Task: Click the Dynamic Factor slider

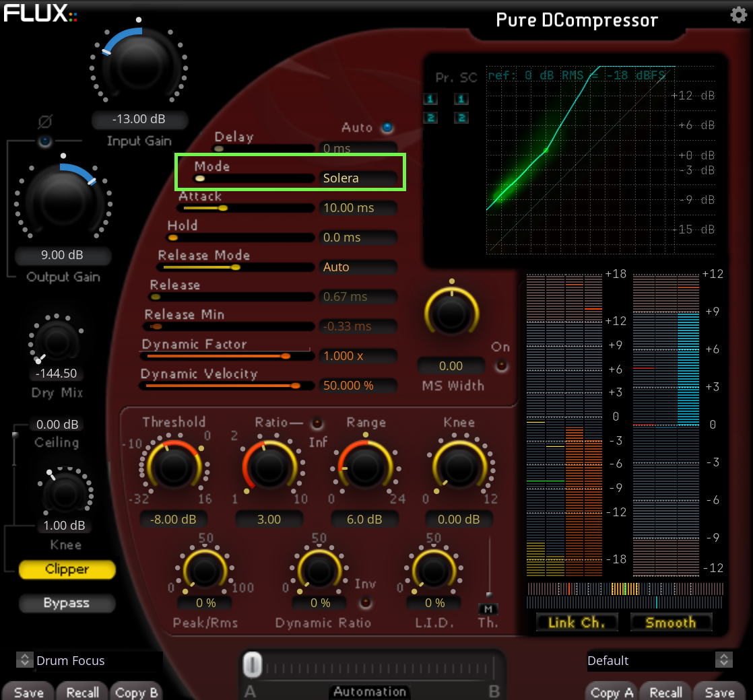Action: point(227,356)
